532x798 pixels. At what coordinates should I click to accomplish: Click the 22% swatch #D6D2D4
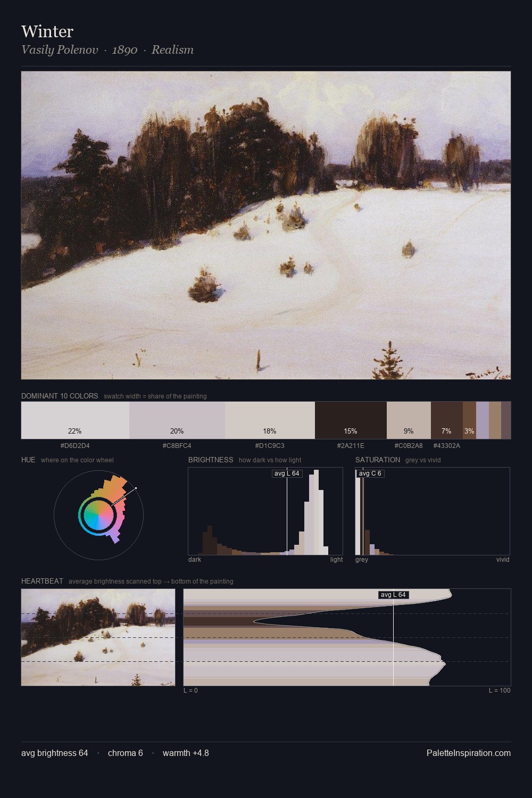point(75,420)
